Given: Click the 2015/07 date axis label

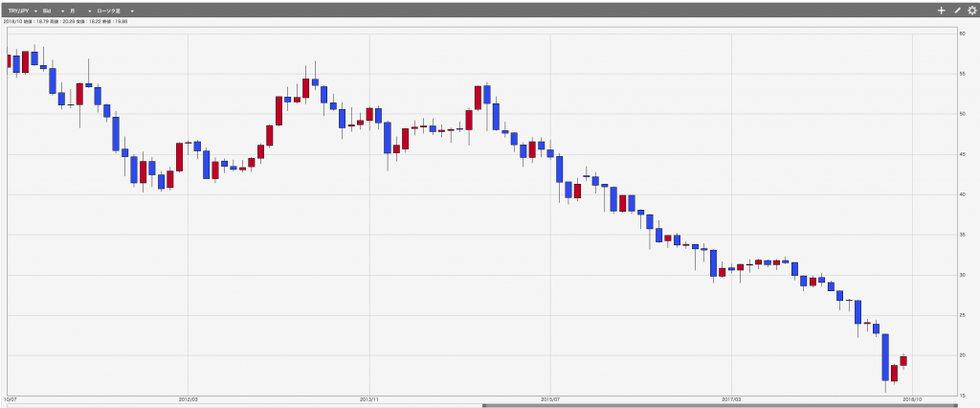Looking at the screenshot, I should click(x=550, y=398).
